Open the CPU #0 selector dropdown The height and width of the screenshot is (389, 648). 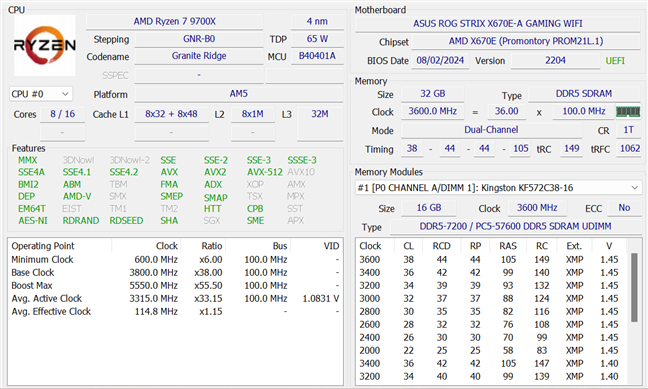point(40,94)
